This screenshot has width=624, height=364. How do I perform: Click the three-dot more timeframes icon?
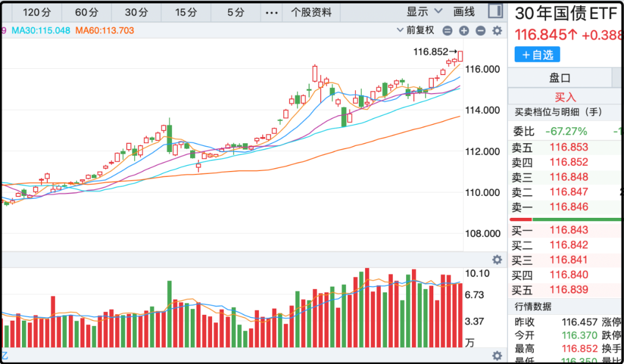tap(271, 12)
